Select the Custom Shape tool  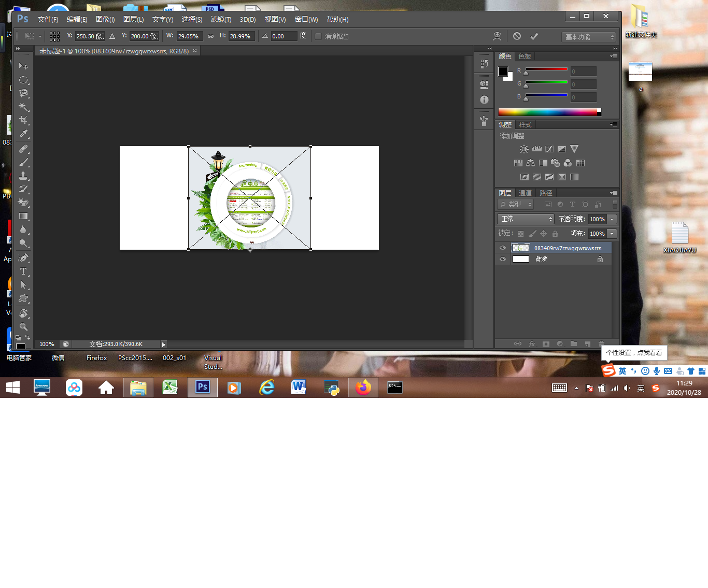pyautogui.click(x=23, y=298)
